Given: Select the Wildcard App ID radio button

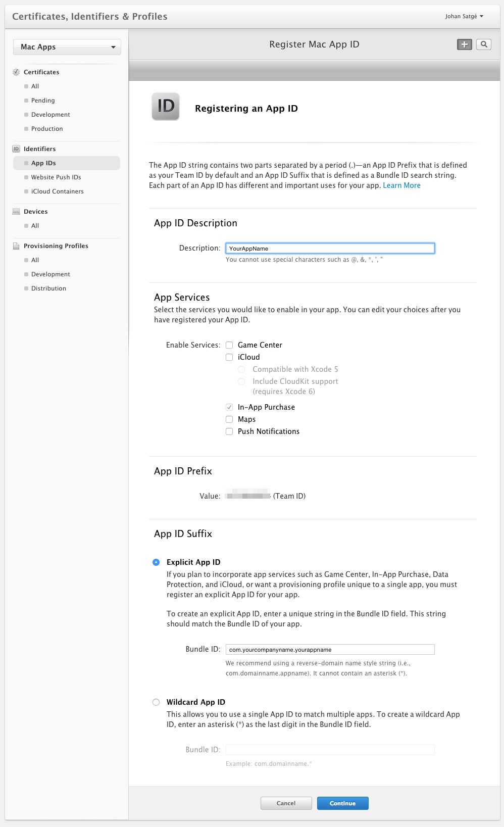Looking at the screenshot, I should pyautogui.click(x=156, y=702).
